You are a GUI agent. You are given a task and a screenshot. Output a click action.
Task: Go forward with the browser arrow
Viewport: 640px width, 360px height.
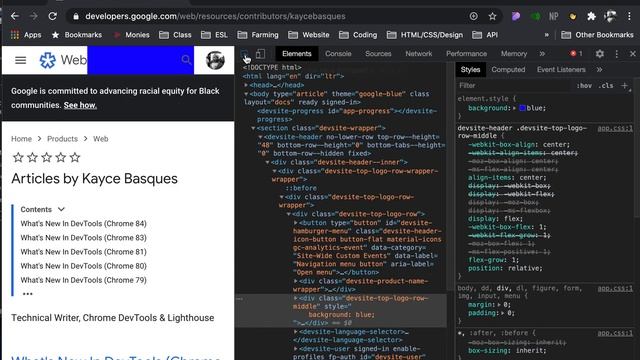click(x=34, y=16)
